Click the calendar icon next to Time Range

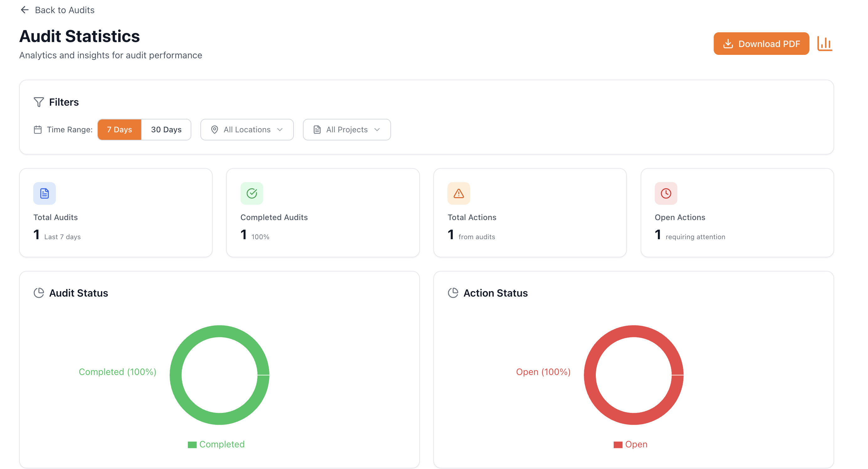pyautogui.click(x=38, y=129)
